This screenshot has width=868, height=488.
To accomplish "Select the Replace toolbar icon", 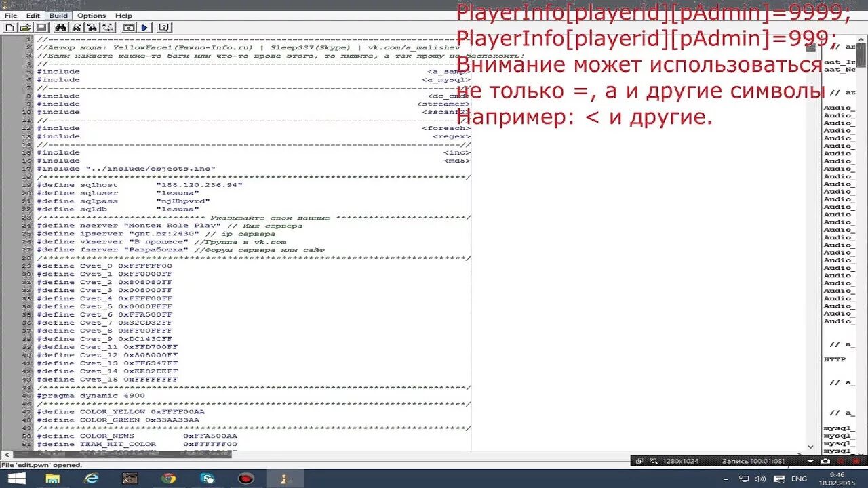I will point(108,27).
